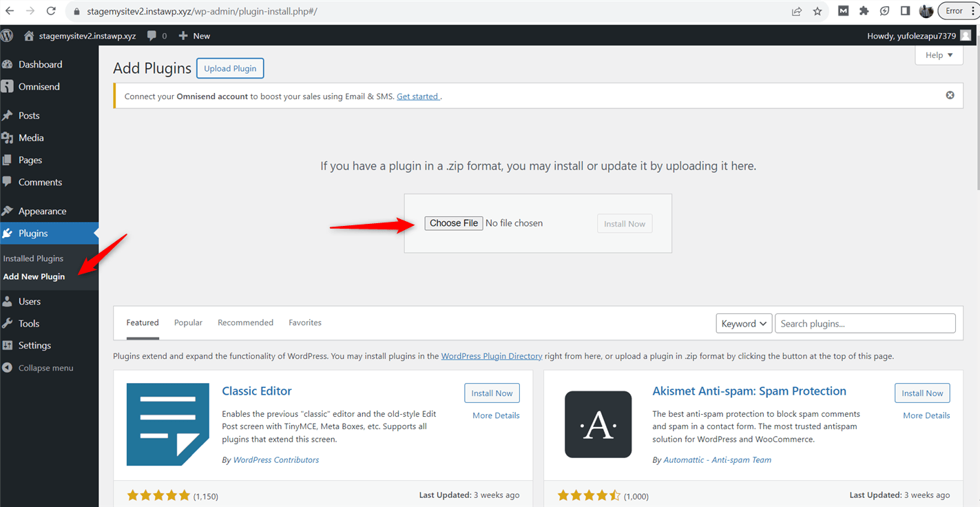Click the share icon in address bar
Image resolution: width=980 pixels, height=507 pixels.
tap(797, 11)
